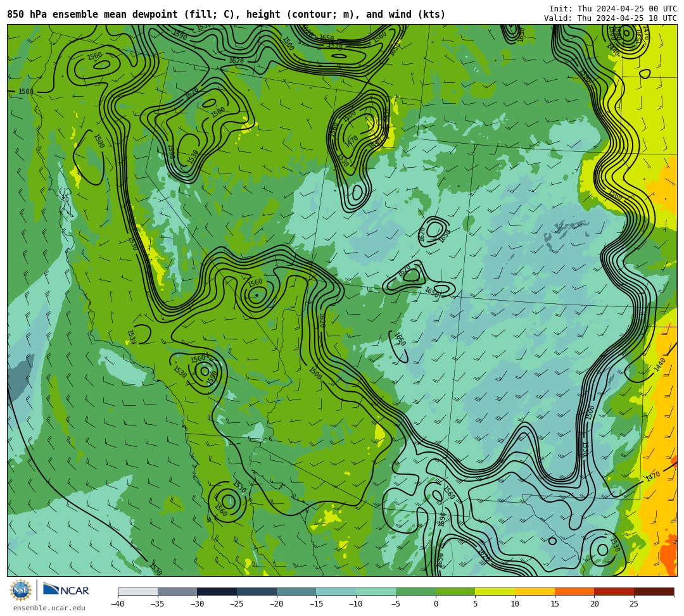
Task: Click the -5 to 0 colorbar swatch
Action: coord(415,591)
